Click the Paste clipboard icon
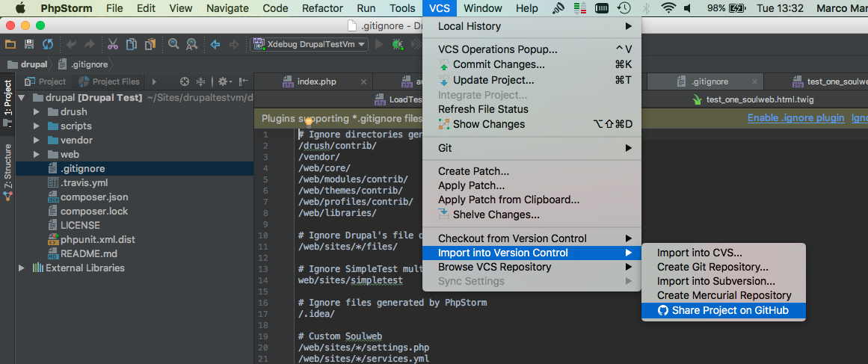 click(x=150, y=44)
